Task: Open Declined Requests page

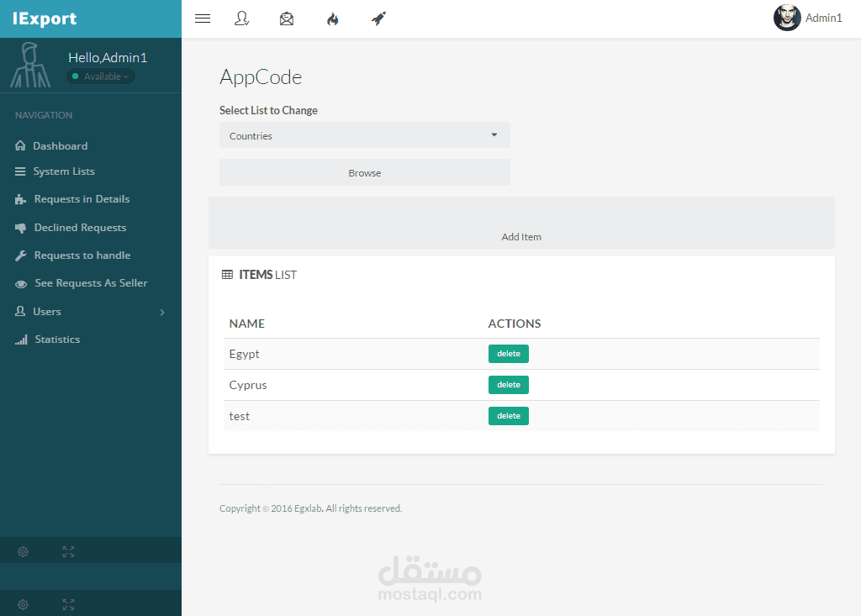Action: pos(80,227)
